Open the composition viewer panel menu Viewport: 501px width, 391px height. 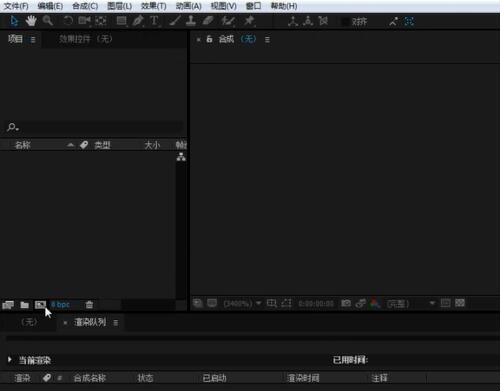(267, 40)
